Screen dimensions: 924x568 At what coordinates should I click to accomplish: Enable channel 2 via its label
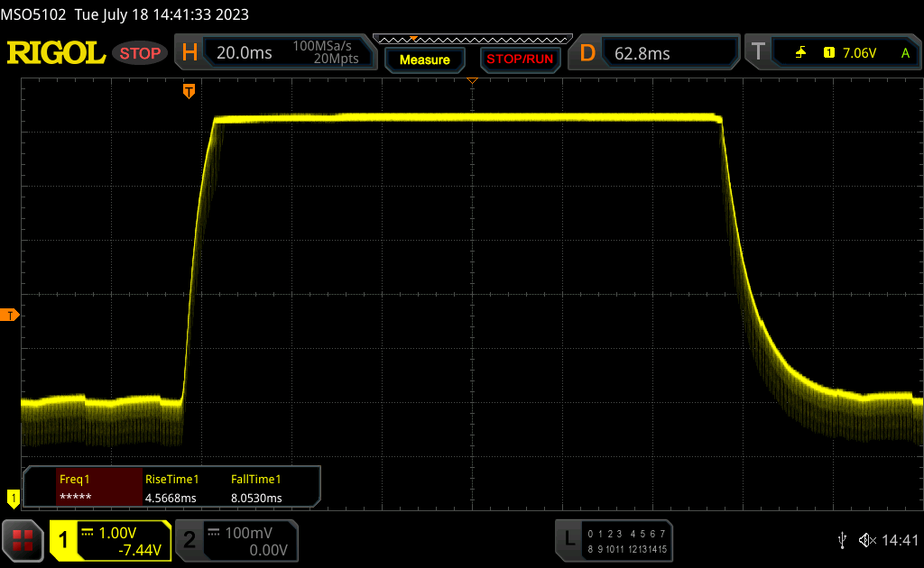[x=189, y=540]
